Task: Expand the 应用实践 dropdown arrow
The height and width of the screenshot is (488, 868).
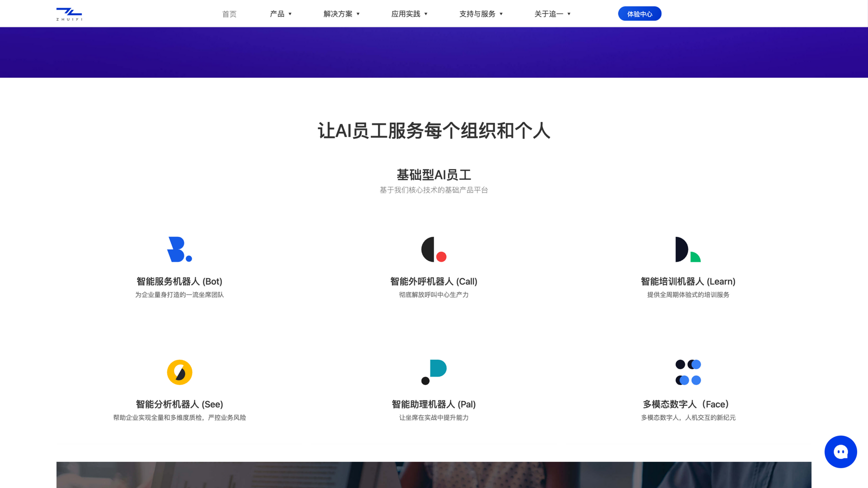Action: coord(426,14)
